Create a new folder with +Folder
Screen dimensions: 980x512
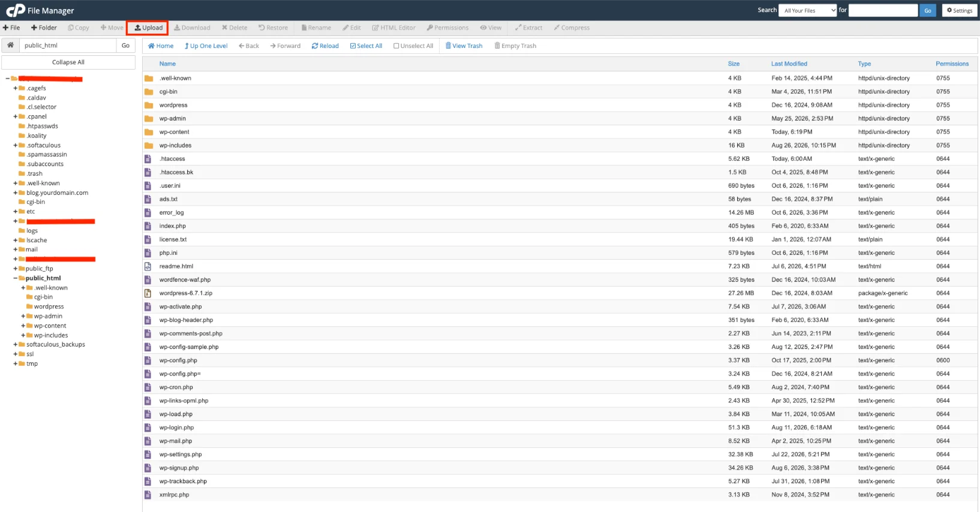[x=44, y=28]
